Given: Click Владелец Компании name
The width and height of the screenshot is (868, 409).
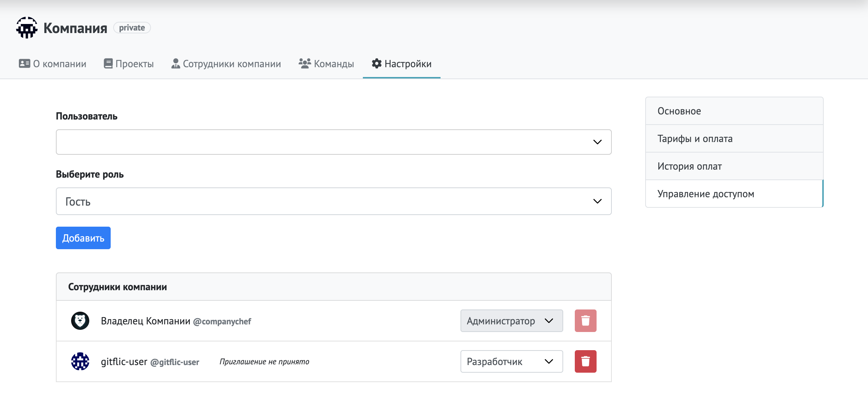Looking at the screenshot, I should 146,321.
